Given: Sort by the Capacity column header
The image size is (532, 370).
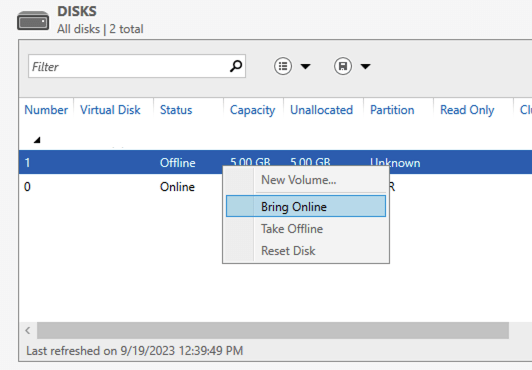Looking at the screenshot, I should click(x=252, y=110).
